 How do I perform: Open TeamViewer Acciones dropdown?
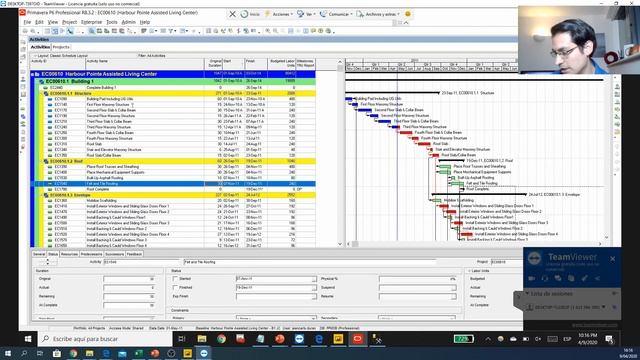point(280,14)
